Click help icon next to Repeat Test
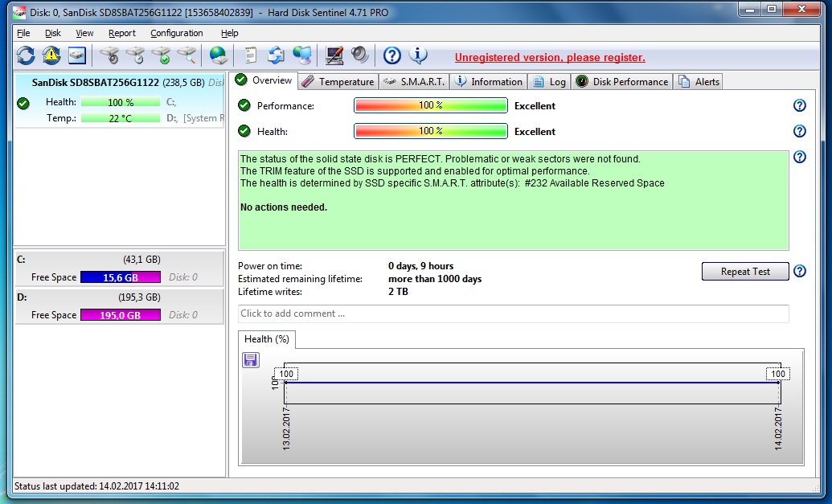The width and height of the screenshot is (832, 504). click(799, 272)
